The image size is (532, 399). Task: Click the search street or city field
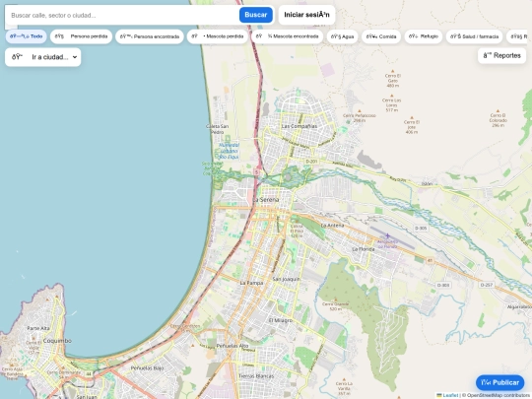pyautogui.click(x=122, y=15)
